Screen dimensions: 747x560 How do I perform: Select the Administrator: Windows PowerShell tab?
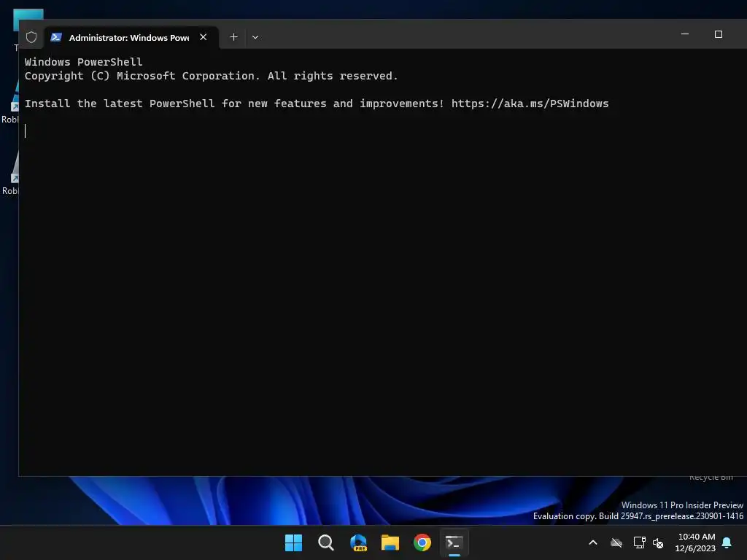coord(132,37)
